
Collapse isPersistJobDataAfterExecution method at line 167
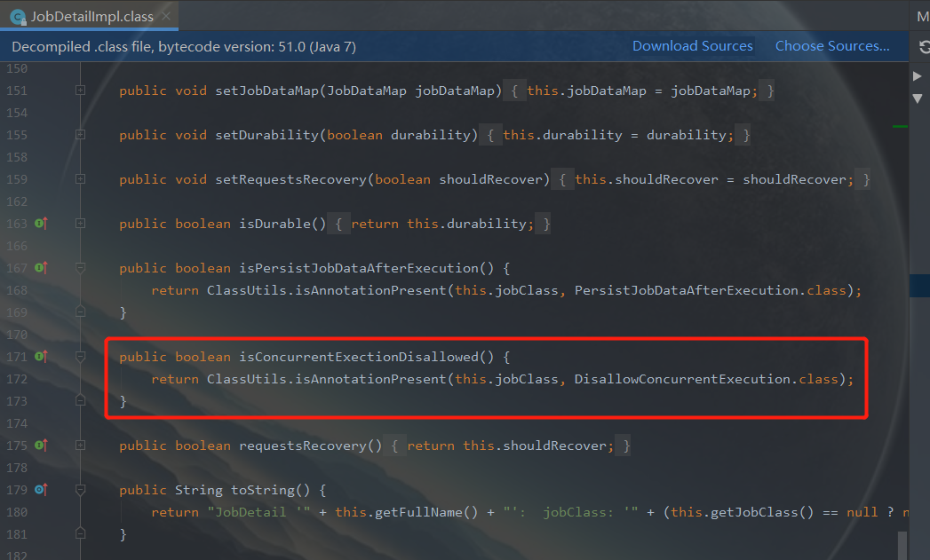click(80, 268)
